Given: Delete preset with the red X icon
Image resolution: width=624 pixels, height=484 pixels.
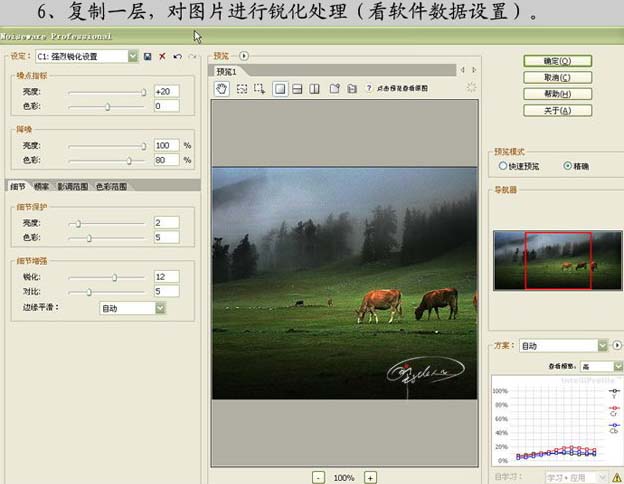Looking at the screenshot, I should coord(162,57).
